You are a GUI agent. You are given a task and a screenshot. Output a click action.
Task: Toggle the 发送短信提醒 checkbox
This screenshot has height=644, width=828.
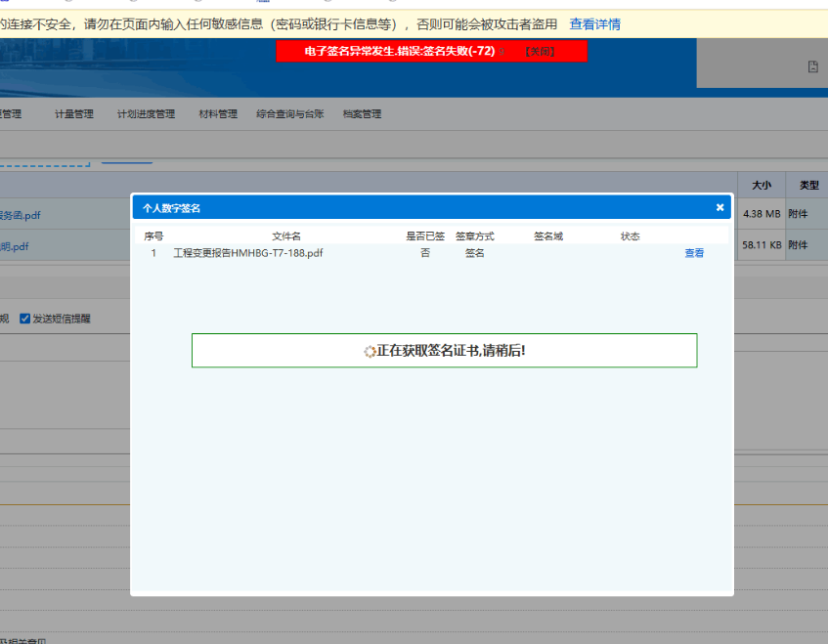pyautogui.click(x=25, y=319)
